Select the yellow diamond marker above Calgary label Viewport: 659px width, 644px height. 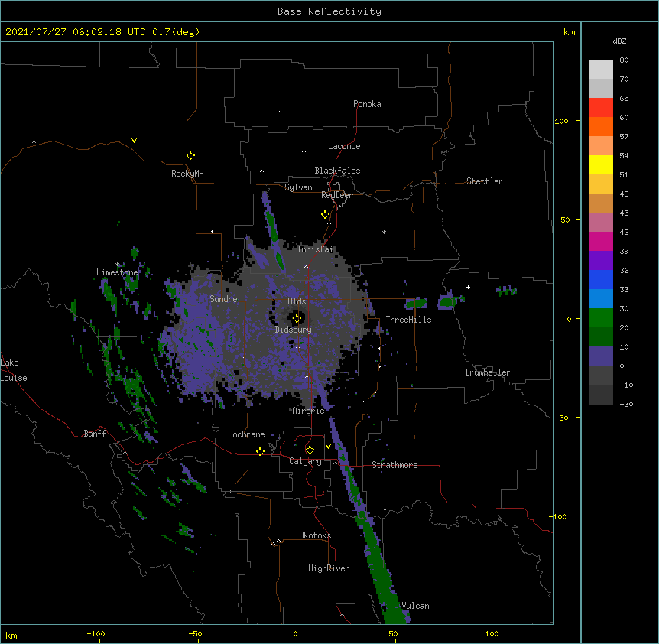point(310,450)
